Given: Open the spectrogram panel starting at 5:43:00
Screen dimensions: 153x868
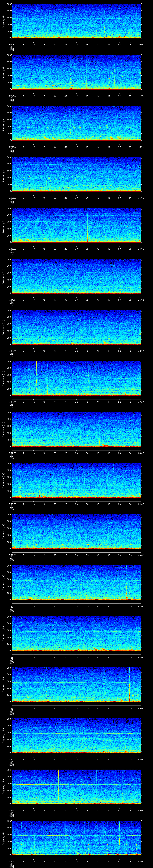Looking at the screenshot, I should (76, 736).
